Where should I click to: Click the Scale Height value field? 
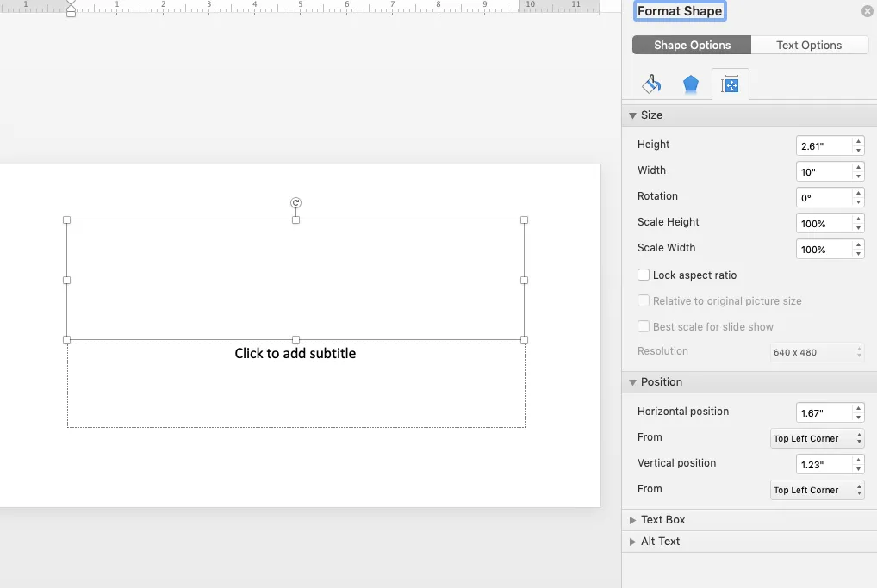824,224
